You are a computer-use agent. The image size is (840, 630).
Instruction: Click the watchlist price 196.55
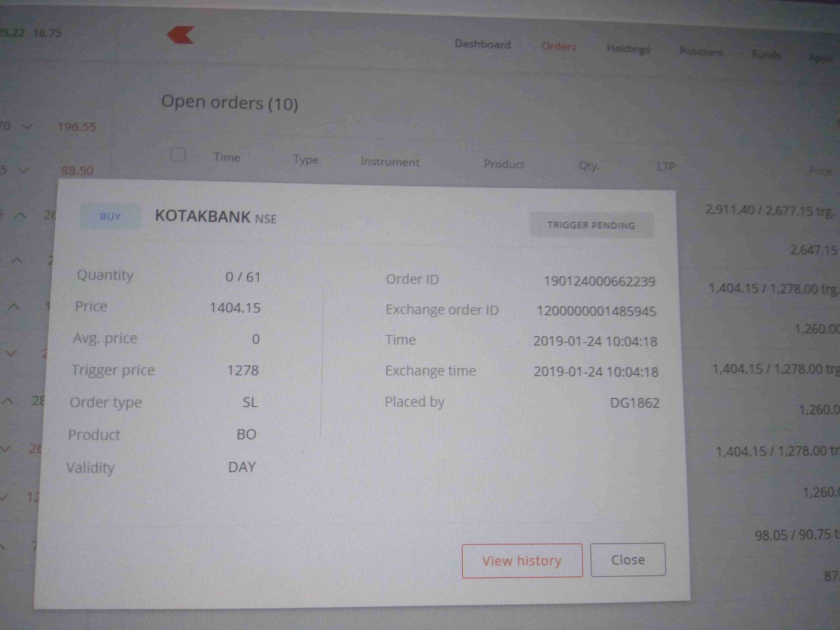pos(77,126)
